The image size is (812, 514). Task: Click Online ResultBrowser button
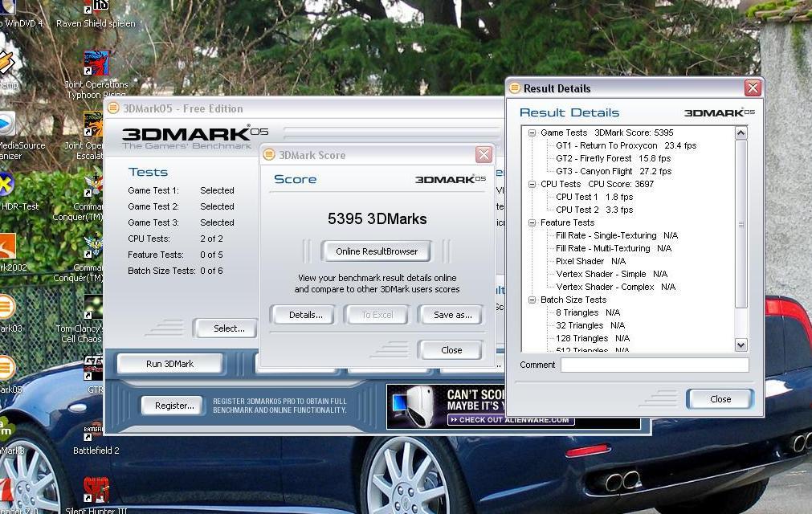coord(377,251)
